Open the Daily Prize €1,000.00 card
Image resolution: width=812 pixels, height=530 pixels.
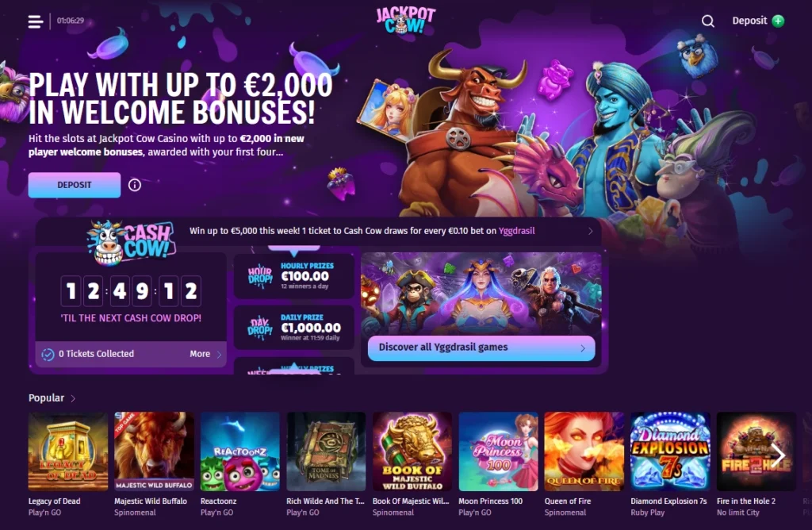pos(293,328)
